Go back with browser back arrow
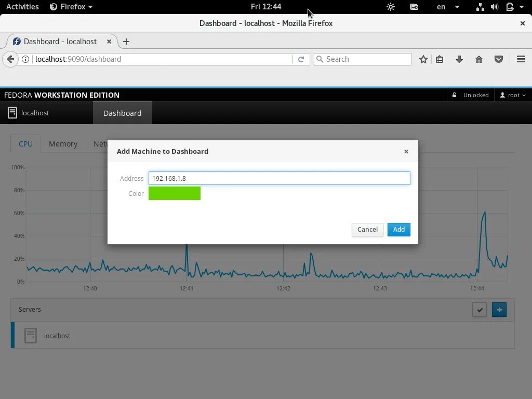Viewport: 532px width, 399px height. point(10,59)
